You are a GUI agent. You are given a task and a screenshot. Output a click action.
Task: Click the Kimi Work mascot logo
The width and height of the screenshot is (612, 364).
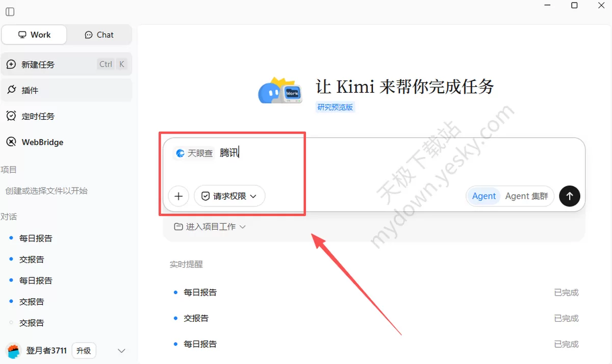click(279, 92)
